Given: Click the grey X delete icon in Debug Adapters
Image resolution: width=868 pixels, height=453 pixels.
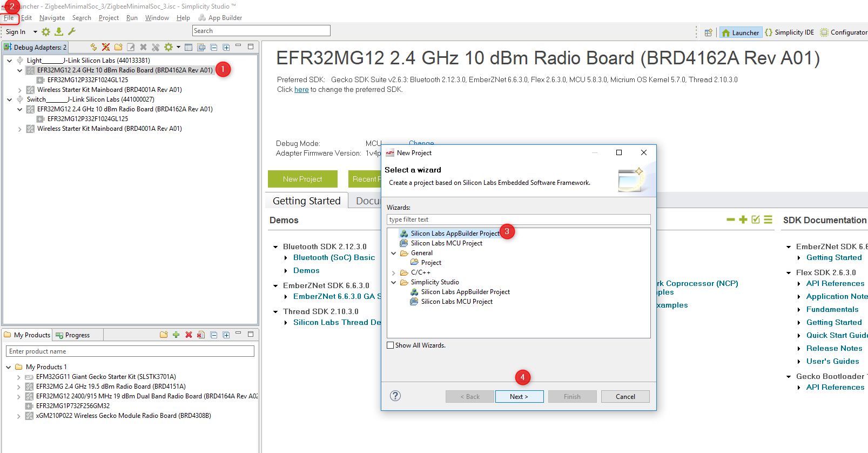Looking at the screenshot, I should click(x=143, y=48).
